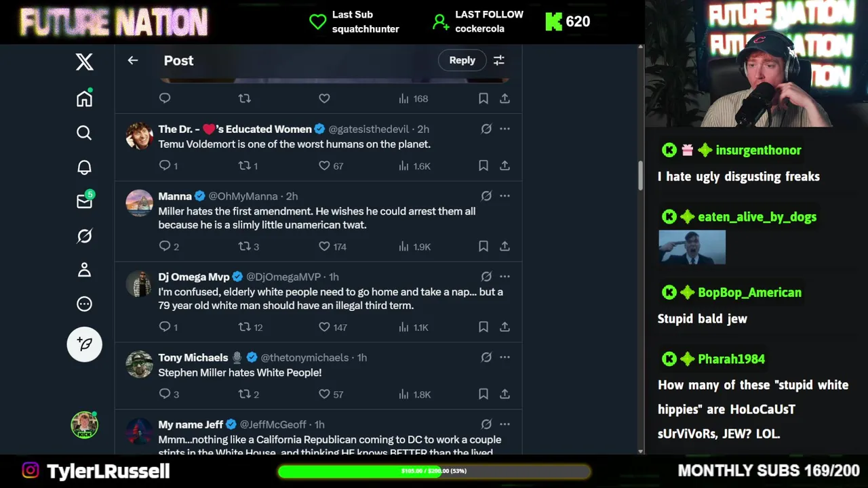Open reply sorting filter next to Reply
Viewport: 868px width, 488px height.
(499, 60)
